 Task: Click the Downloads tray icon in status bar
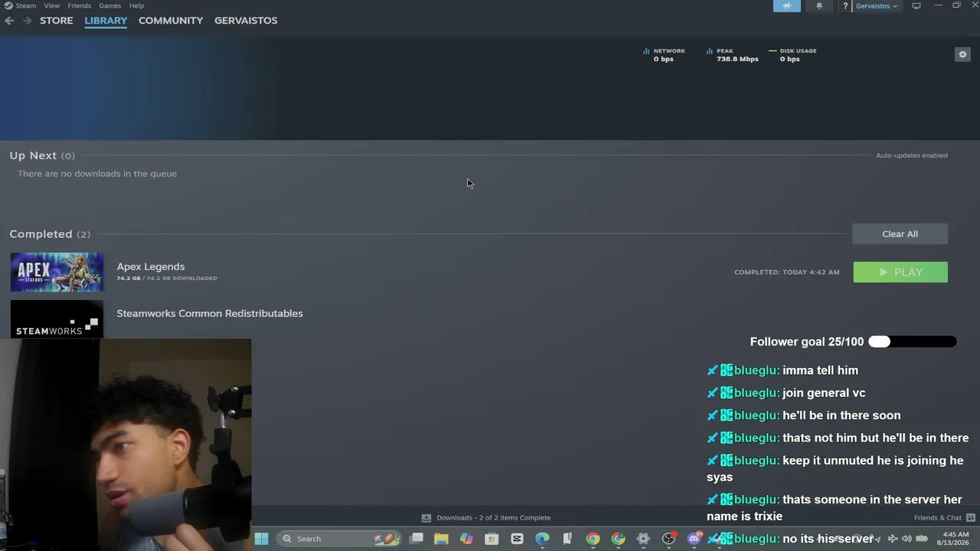click(x=426, y=518)
